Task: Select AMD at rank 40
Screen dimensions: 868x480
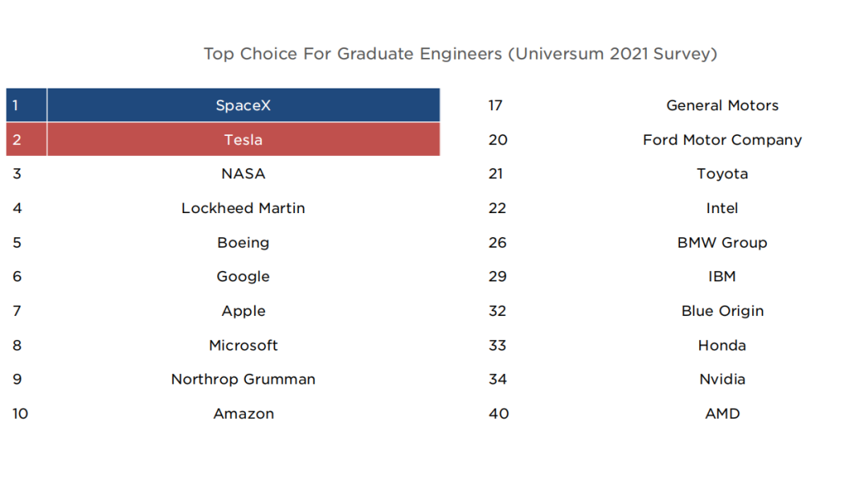Action: [x=722, y=414]
